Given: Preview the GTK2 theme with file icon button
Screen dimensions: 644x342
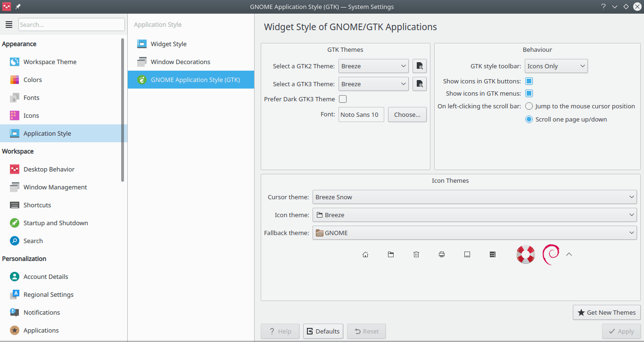Looking at the screenshot, I should pos(420,66).
